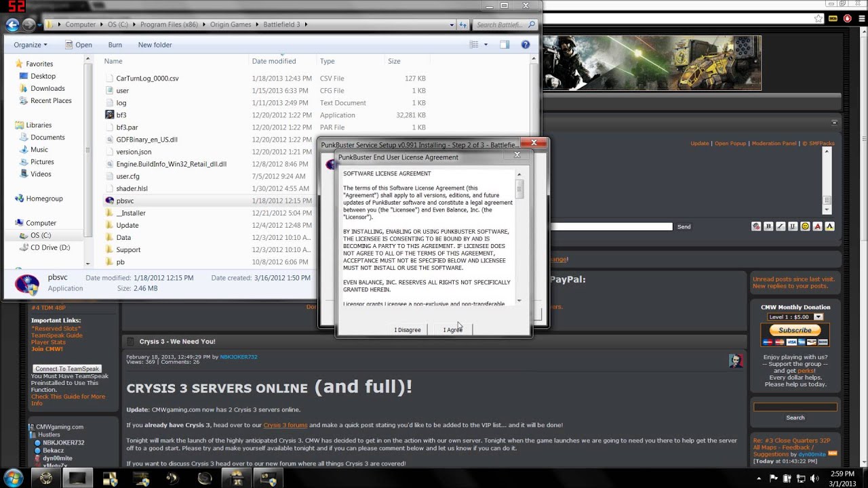Click Program Files (x86) in the address path
This screenshot has height=488, width=868.
click(170, 25)
